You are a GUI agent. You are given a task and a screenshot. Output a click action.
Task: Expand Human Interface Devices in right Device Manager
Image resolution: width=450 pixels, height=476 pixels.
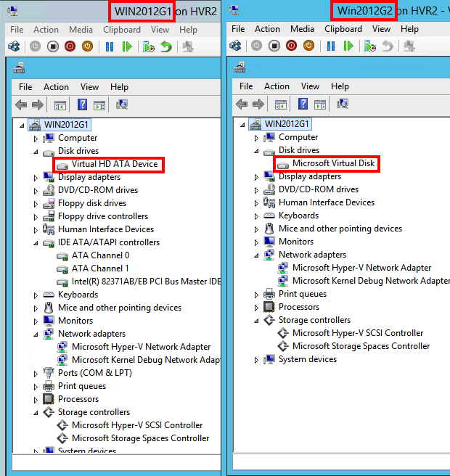(257, 203)
